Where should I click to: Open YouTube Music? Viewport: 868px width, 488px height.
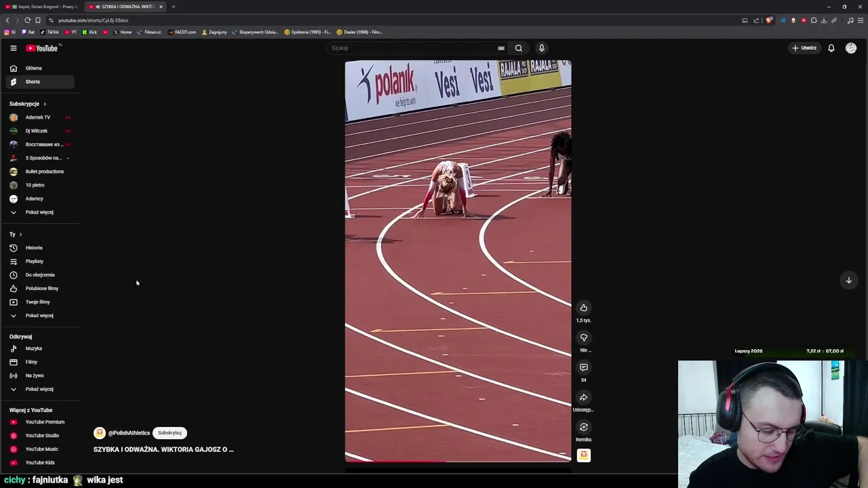pos(39,449)
